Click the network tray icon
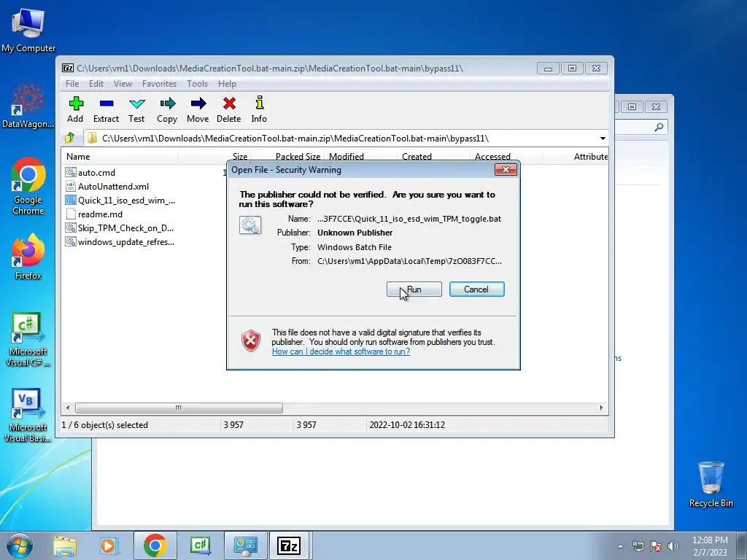Viewport: 747px width, 560px height. (x=638, y=546)
